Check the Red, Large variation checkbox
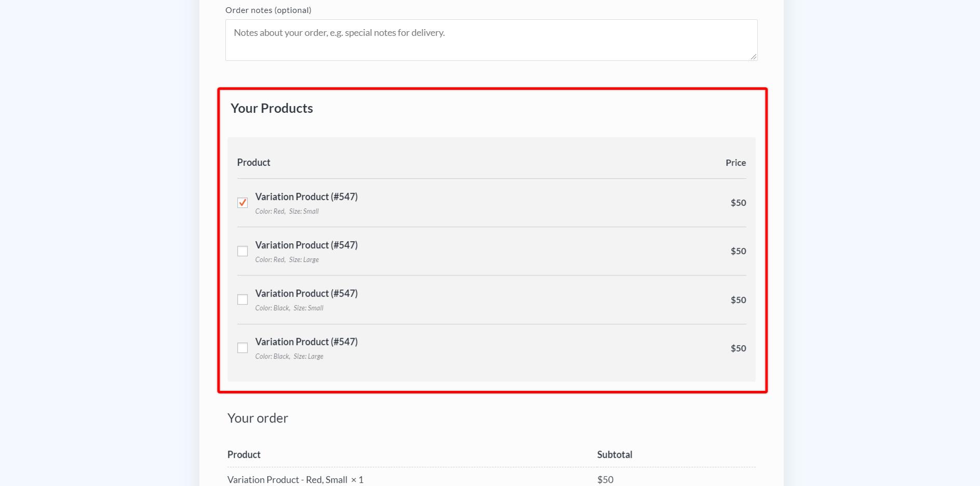The width and height of the screenshot is (980, 486). [243, 251]
